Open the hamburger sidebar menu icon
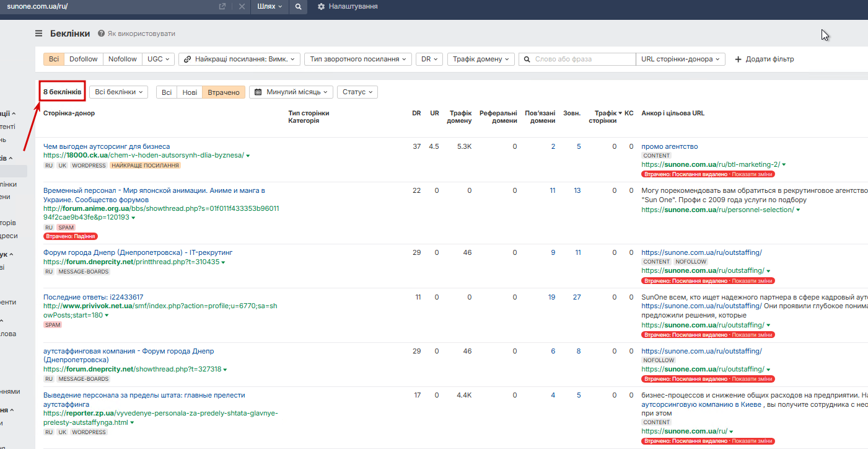The width and height of the screenshot is (868, 449). coord(39,33)
